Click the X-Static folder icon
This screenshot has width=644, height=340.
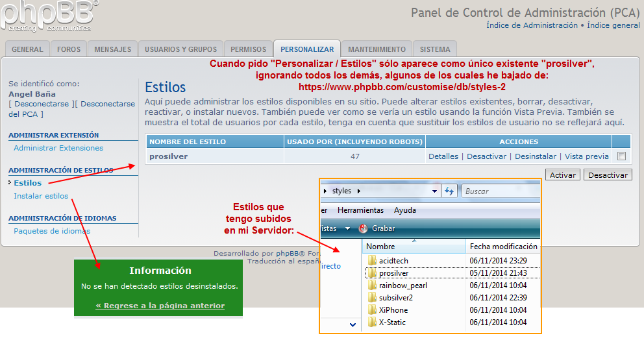(372, 322)
